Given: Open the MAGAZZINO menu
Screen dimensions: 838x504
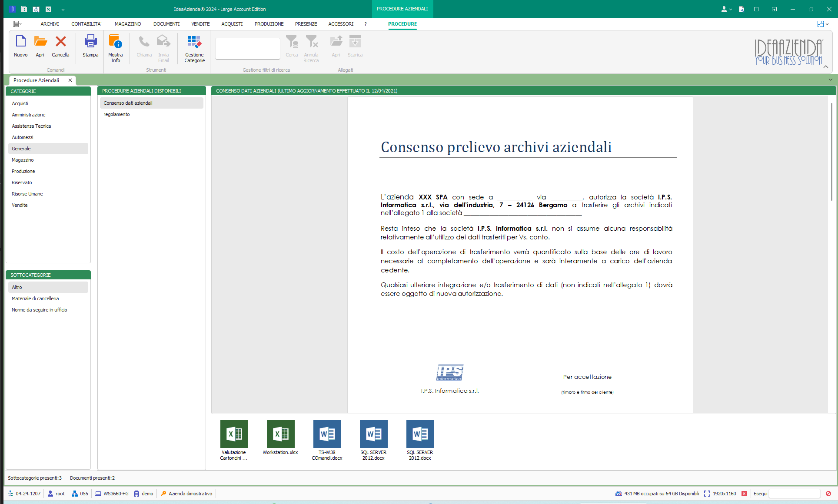Looking at the screenshot, I should tap(128, 24).
